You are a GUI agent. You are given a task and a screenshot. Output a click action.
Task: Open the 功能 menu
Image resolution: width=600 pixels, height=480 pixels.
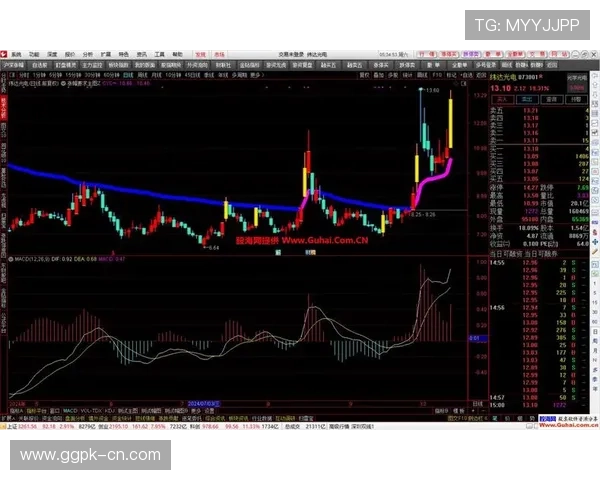(34, 55)
